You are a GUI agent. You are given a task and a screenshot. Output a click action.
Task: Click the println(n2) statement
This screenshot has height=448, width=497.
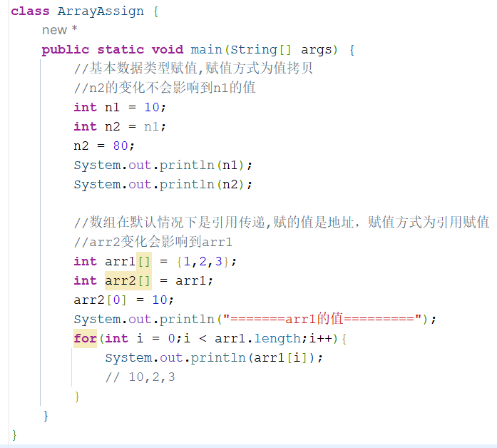(x=163, y=184)
